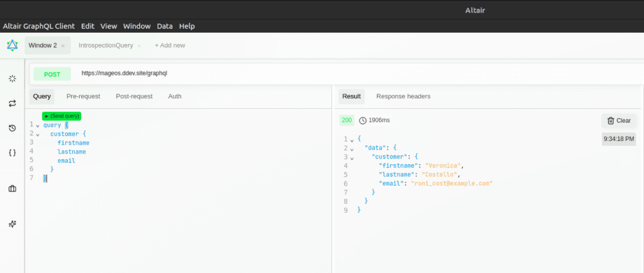
Task: Open the View menu
Action: [109, 26]
